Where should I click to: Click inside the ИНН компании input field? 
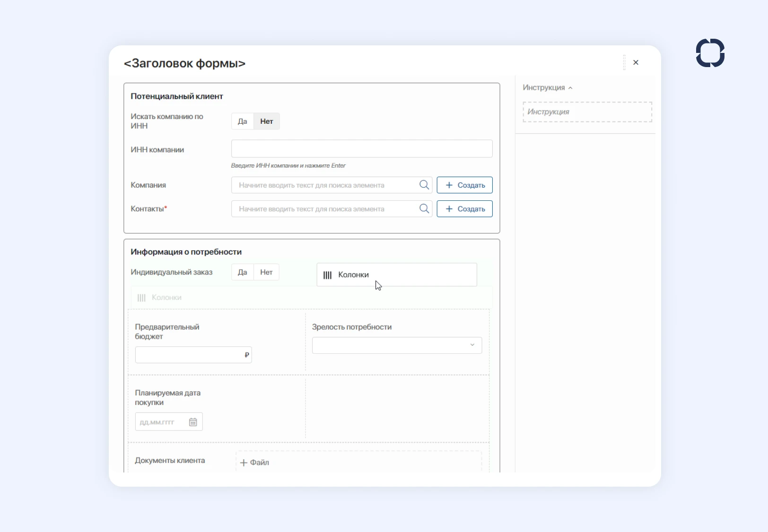tap(361, 148)
